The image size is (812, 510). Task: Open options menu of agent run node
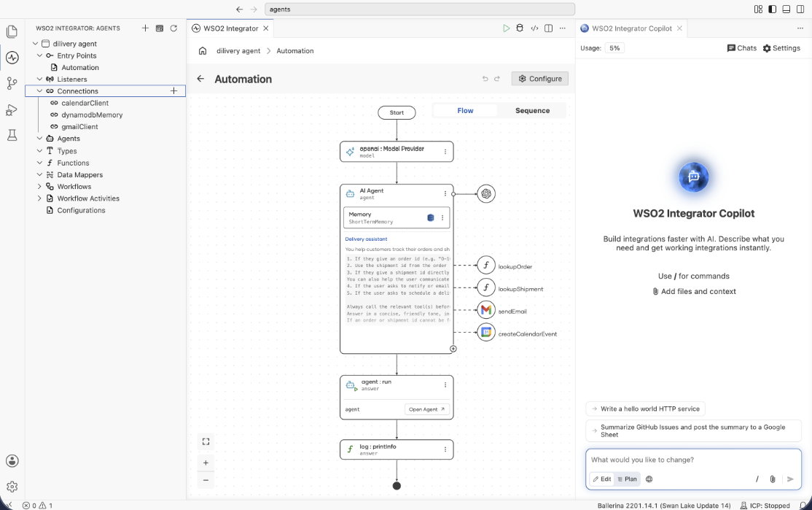(x=445, y=385)
